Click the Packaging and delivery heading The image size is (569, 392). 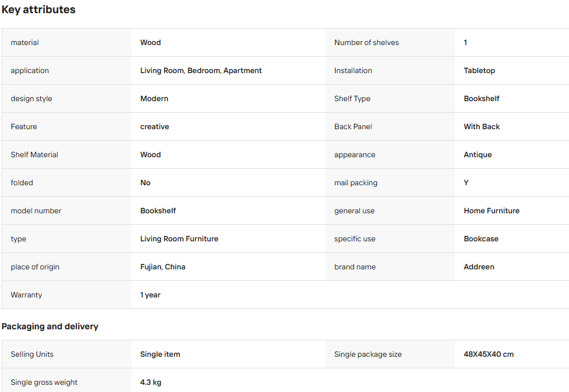50,327
